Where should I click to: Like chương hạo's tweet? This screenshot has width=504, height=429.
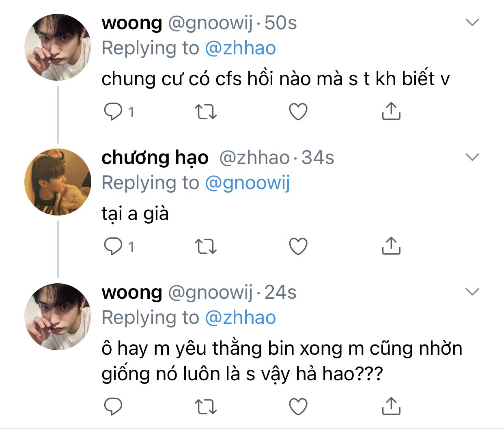(298, 246)
